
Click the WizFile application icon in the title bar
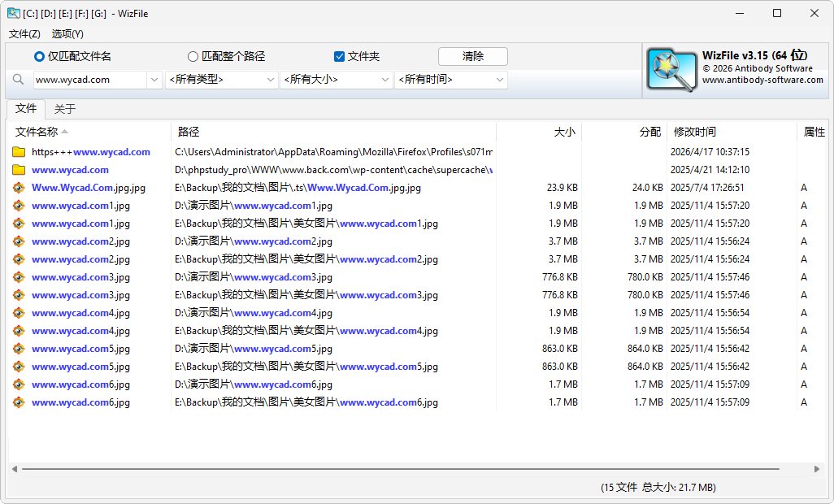pyautogui.click(x=12, y=13)
